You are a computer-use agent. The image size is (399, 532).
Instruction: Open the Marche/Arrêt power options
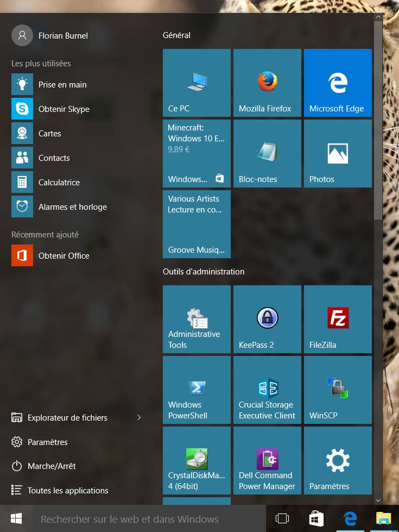tap(52, 466)
